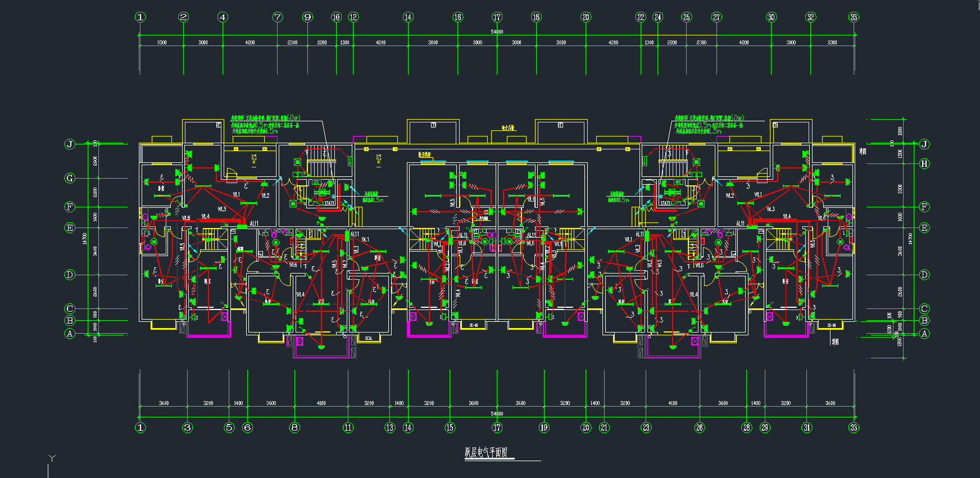This screenshot has width=980, height=478.
Task: Click bottom axis bubble numbered 3
Action: pos(187,427)
